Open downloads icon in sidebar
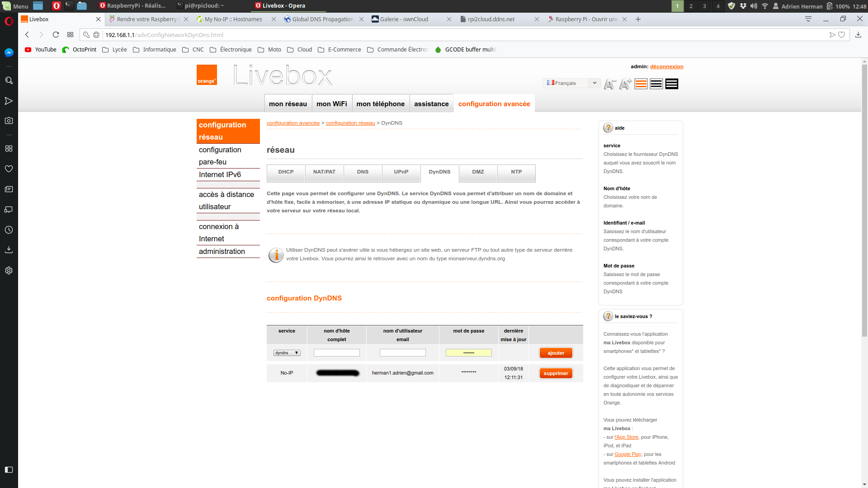Viewport: 868px width, 488px height. (9, 249)
